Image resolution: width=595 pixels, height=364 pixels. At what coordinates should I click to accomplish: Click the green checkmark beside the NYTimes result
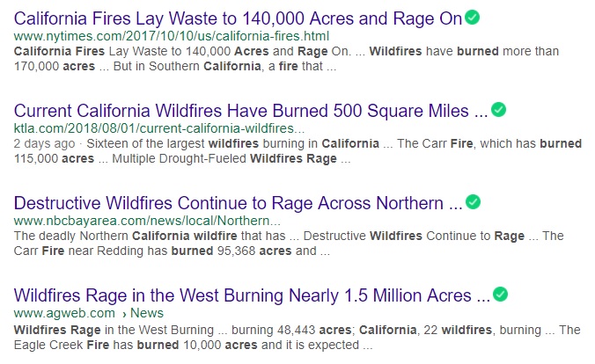474,16
